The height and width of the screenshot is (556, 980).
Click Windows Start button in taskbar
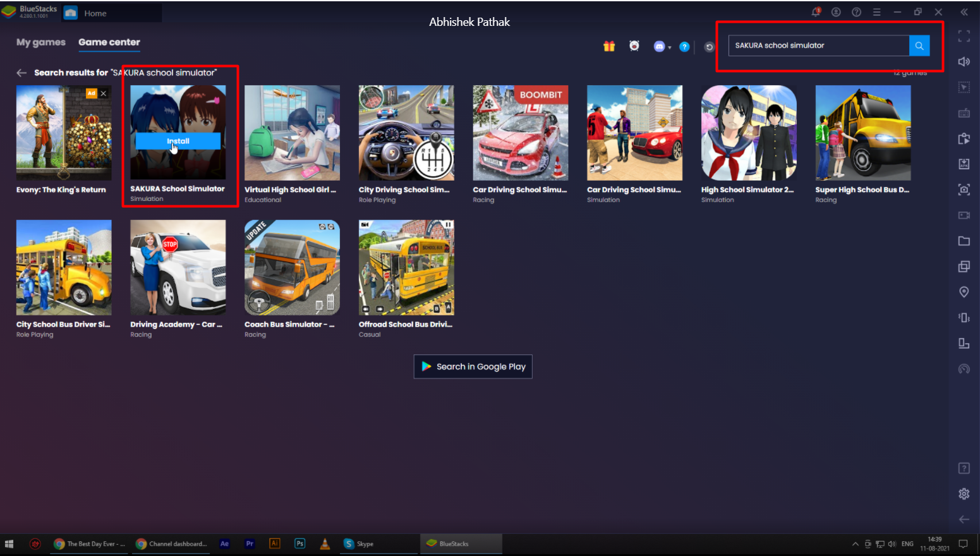9,544
